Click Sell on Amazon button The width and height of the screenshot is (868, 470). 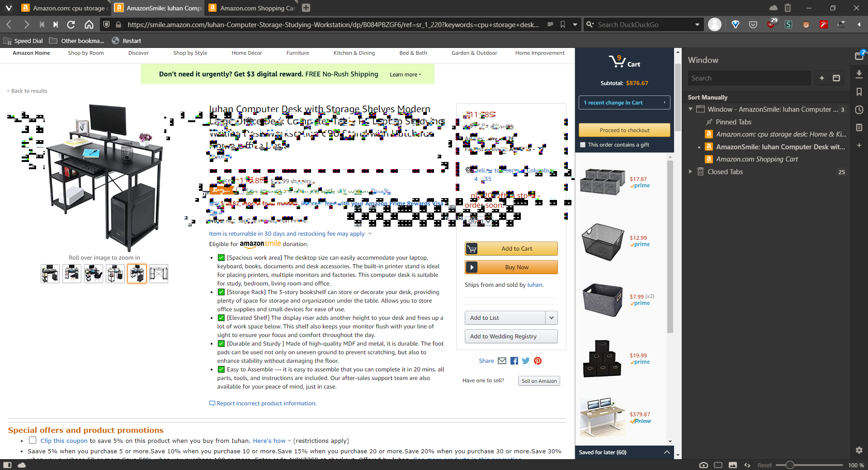click(539, 381)
